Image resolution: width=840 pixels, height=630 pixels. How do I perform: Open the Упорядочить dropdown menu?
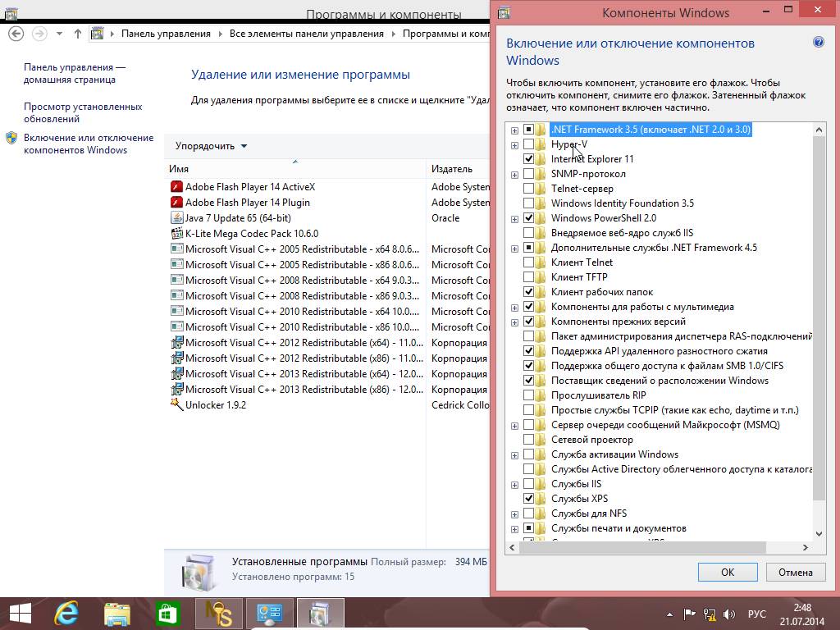211,146
